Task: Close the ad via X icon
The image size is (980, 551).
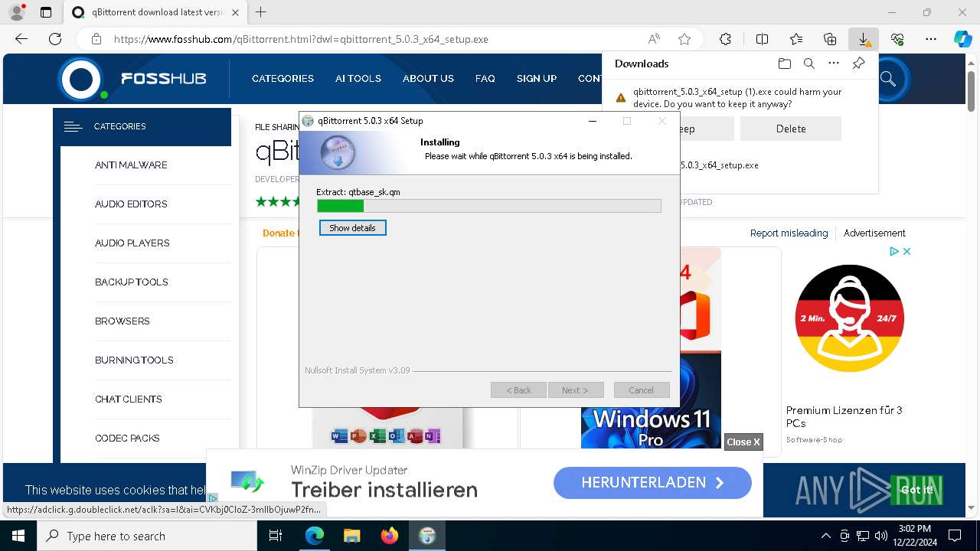Action: coord(906,251)
